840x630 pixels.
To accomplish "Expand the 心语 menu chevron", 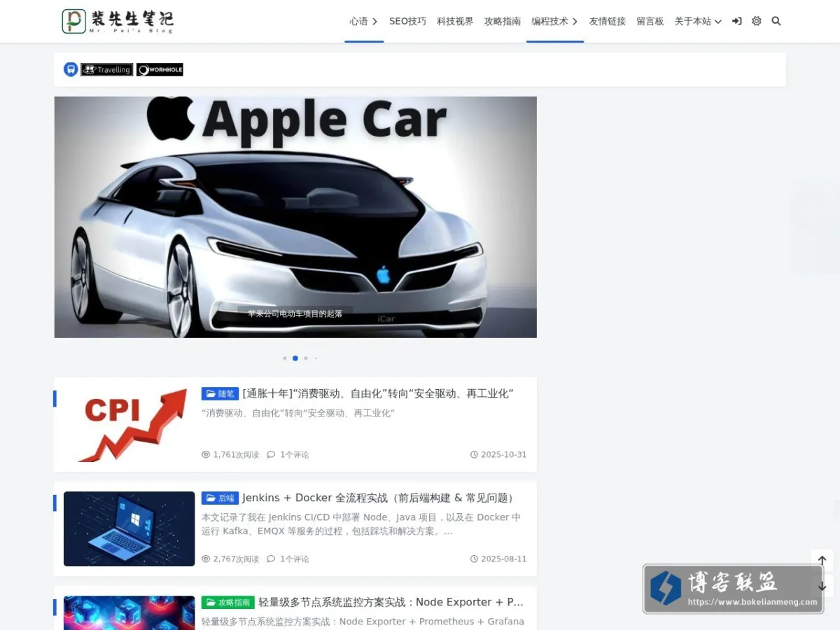I will (x=375, y=22).
